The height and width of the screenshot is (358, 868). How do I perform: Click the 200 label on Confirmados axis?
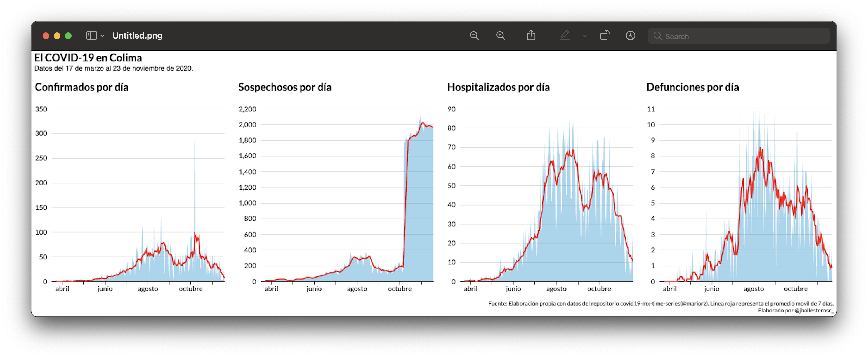pyautogui.click(x=41, y=183)
